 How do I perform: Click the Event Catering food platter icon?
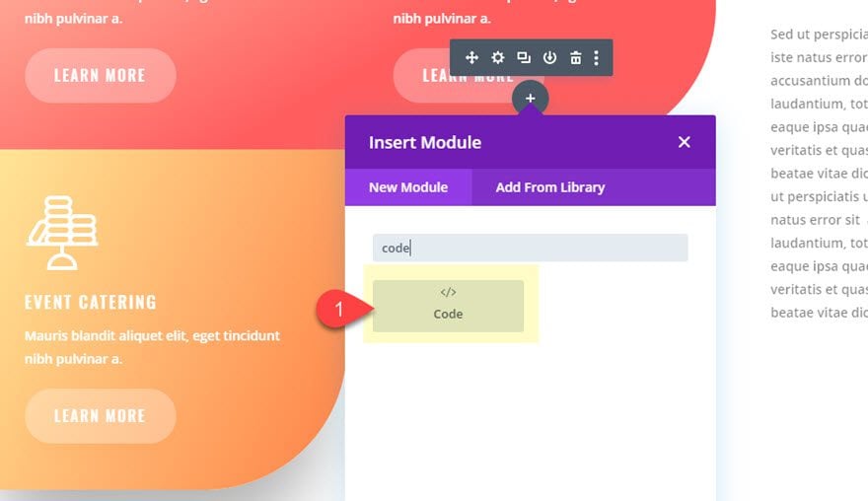click(61, 233)
